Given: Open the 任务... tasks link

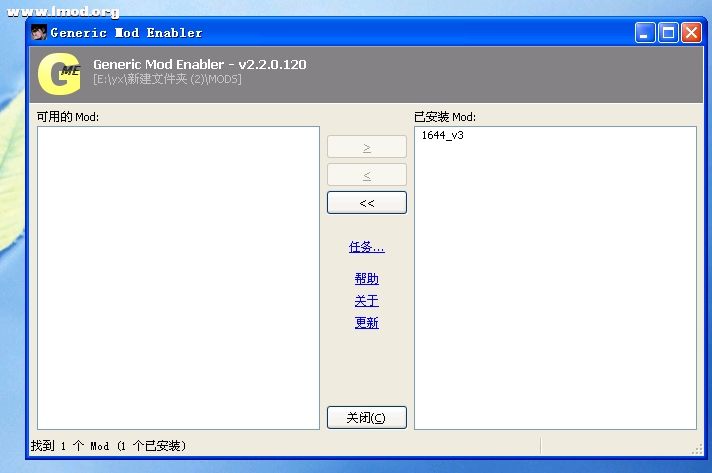Looking at the screenshot, I should point(366,247).
